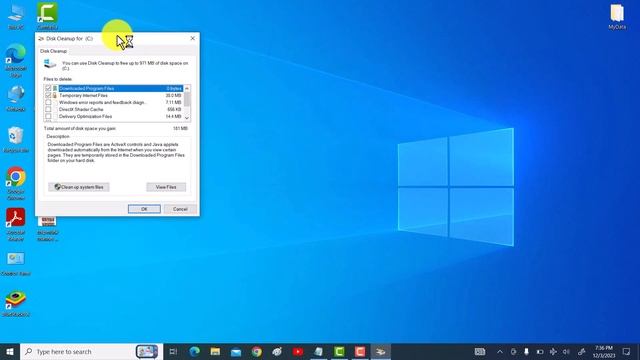Open This PC desktop icon
Screen dimensions: 640x360
[16, 16]
